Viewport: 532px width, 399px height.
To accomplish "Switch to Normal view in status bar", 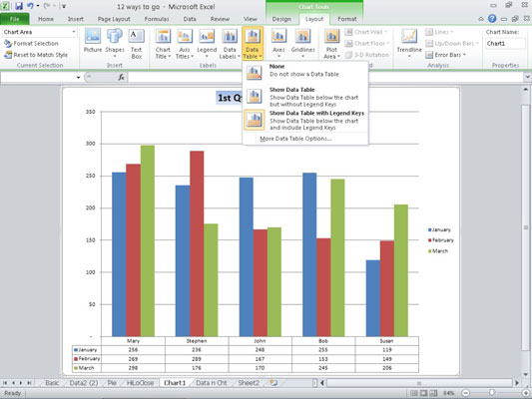I will 413,393.
